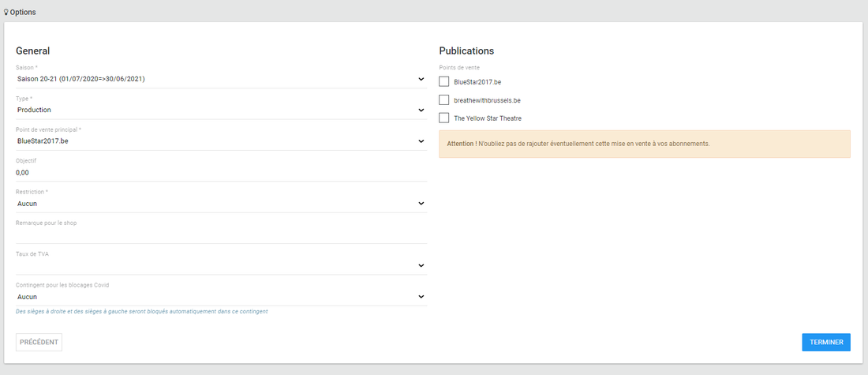Check the BlueStar2017.be publication checkbox
Viewport: 868px width, 375px height.
pos(444,81)
